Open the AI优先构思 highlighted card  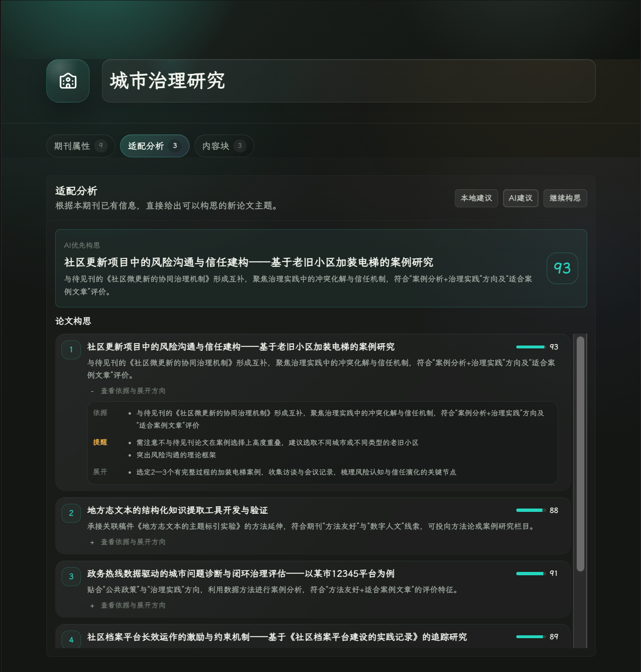coord(321,268)
